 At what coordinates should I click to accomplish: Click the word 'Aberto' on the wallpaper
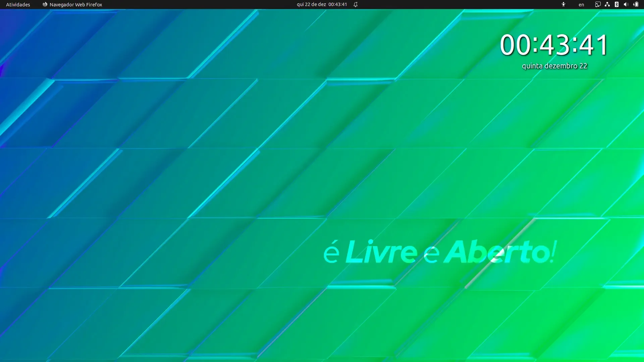497,251
